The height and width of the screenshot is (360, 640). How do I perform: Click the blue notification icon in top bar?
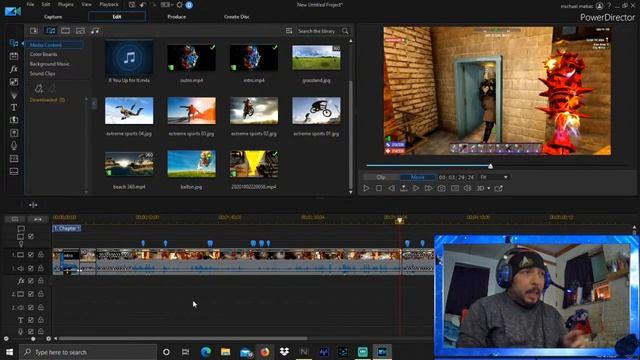click(x=189, y=5)
